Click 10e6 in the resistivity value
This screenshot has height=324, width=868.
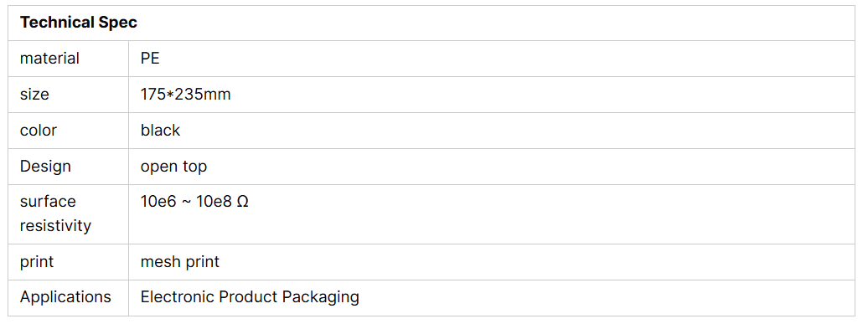pos(158,202)
